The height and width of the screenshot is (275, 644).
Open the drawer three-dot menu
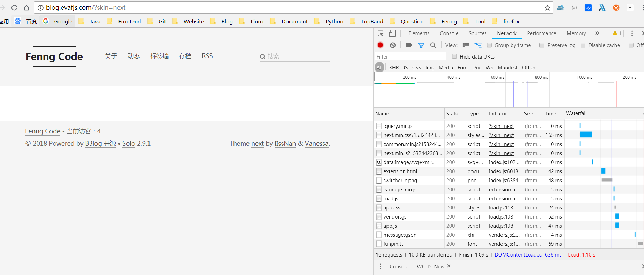pyautogui.click(x=381, y=267)
